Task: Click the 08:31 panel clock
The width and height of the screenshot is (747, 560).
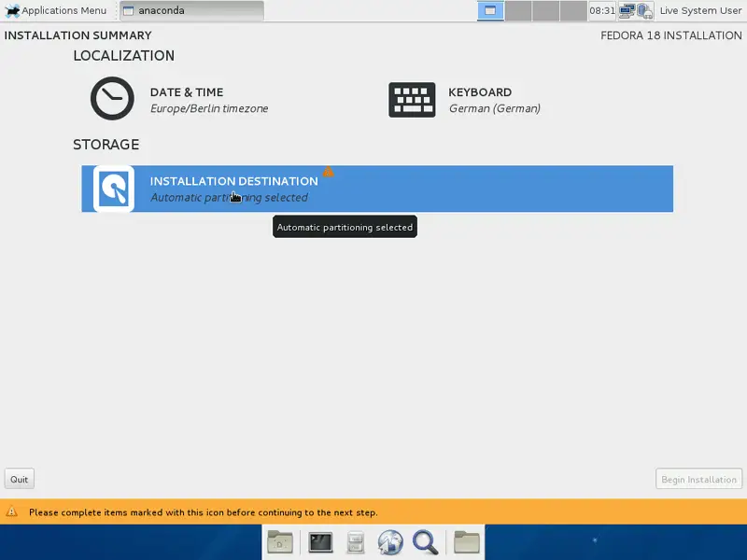Action: [602, 10]
